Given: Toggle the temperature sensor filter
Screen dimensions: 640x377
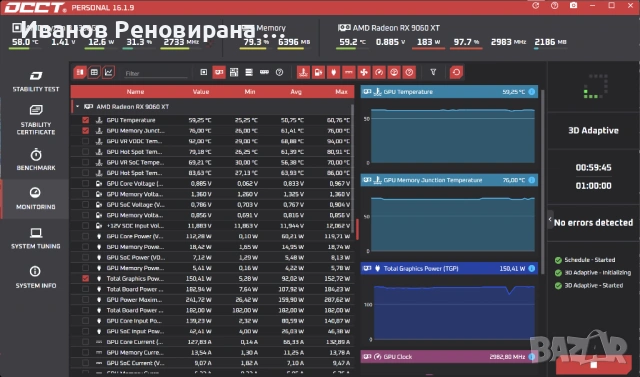Looking at the screenshot, I should click(x=303, y=73).
